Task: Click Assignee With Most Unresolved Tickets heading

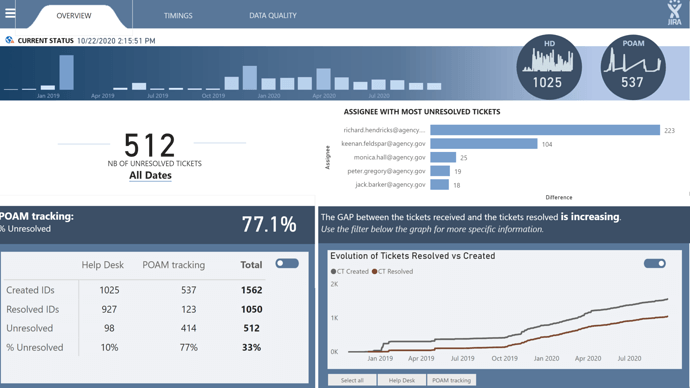Action: [422, 112]
